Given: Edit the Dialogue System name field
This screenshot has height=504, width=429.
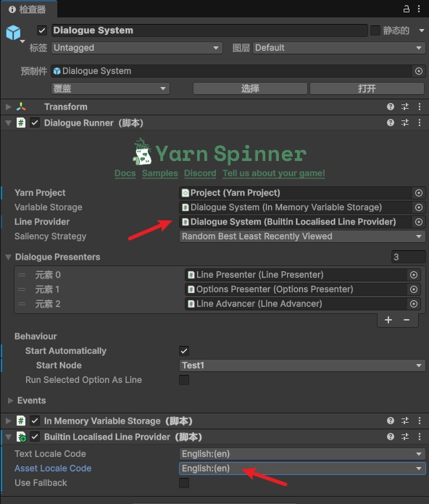Looking at the screenshot, I should click(x=209, y=30).
